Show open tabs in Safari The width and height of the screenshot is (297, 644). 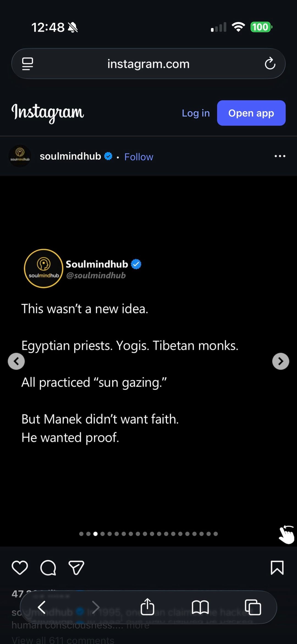(x=253, y=607)
